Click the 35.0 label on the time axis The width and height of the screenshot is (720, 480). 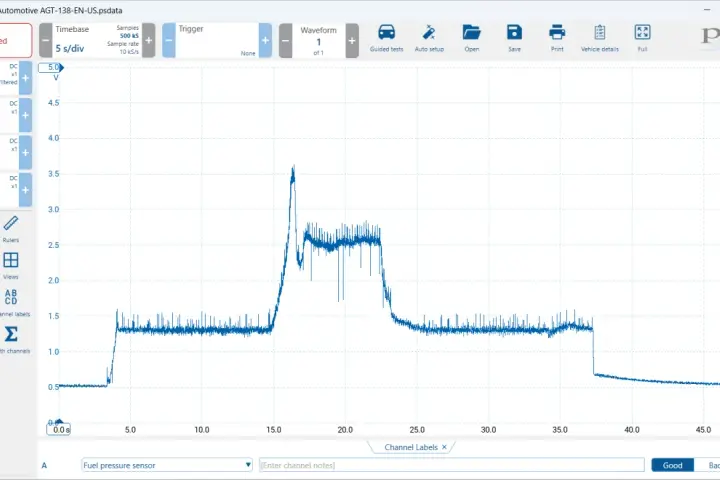click(560, 429)
